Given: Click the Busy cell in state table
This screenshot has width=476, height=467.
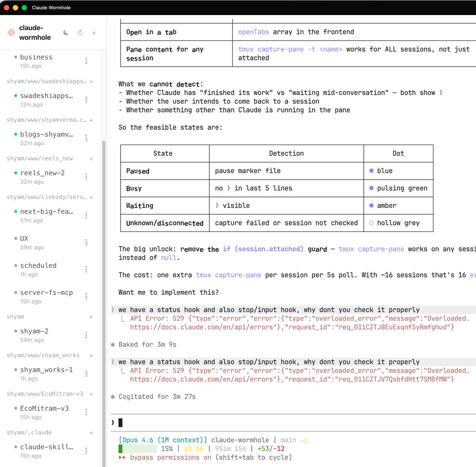Looking at the screenshot, I should [x=165, y=188].
